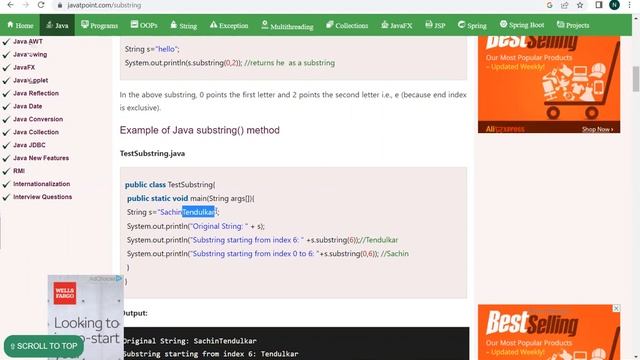This screenshot has width=640, height=360.
Task: Click the code line public class TestSubstring
Action: point(170,184)
